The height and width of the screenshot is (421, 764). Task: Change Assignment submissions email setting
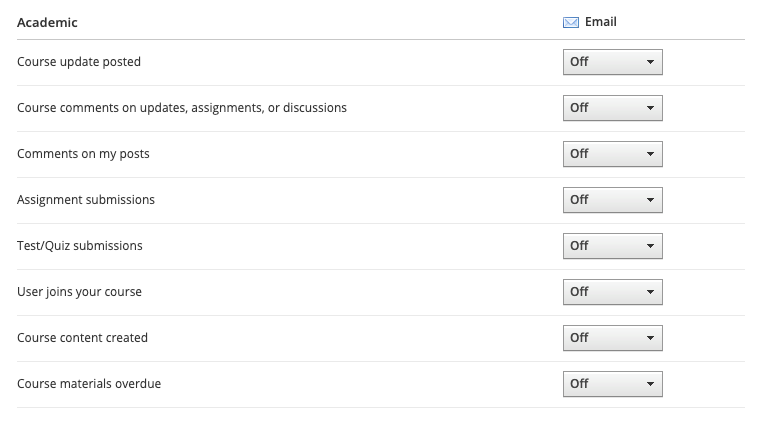click(612, 200)
